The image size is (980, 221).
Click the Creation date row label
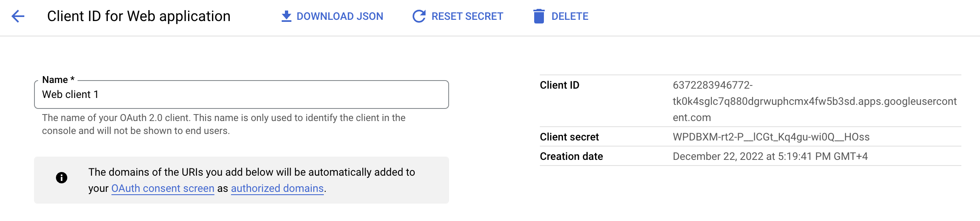click(x=571, y=156)
